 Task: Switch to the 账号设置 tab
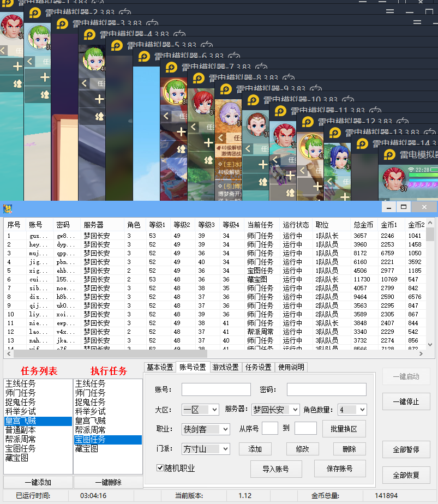tap(193, 367)
